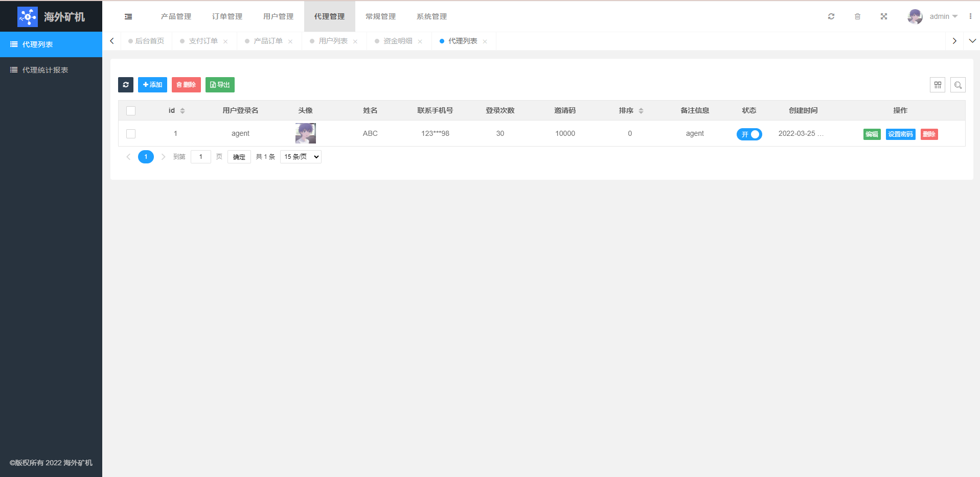Switch to the 资金明细 tab
Viewport: 980px width, 477px height.
pyautogui.click(x=397, y=41)
